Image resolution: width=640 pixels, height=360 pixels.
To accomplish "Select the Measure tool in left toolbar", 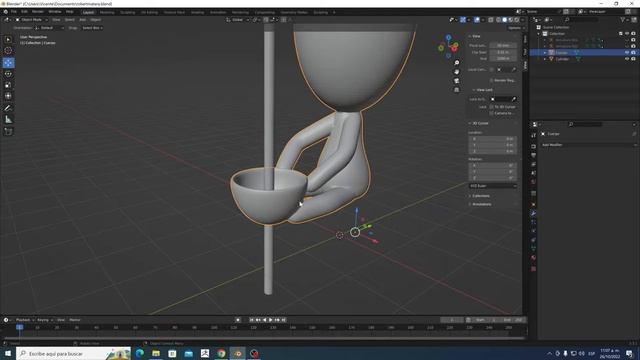I will 8,120.
